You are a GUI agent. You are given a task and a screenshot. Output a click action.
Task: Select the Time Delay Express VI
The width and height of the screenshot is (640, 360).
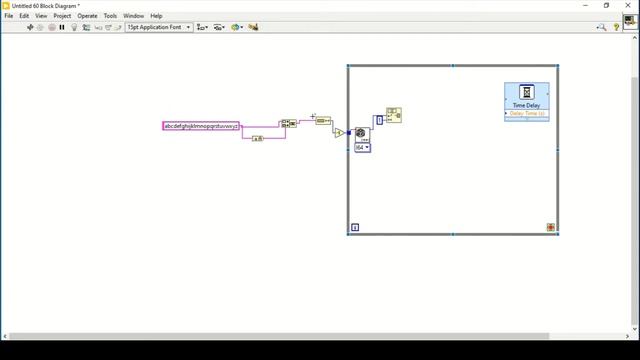pyautogui.click(x=527, y=102)
